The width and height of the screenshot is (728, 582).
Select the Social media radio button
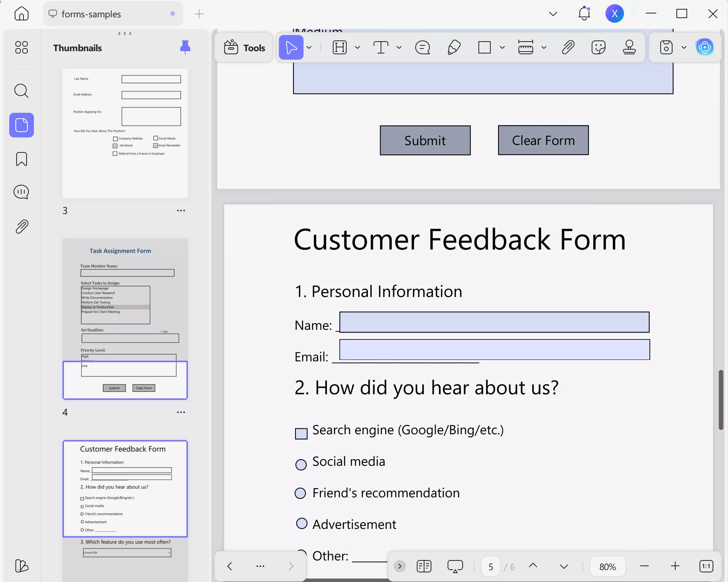point(301,465)
